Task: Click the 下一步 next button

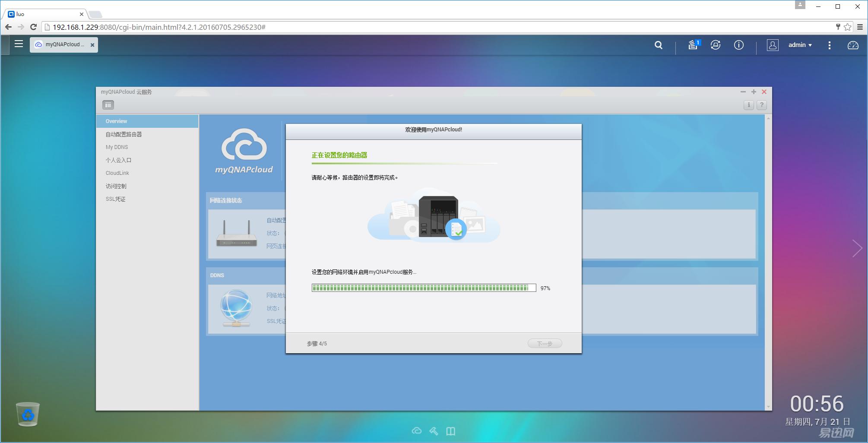Action: pos(545,344)
